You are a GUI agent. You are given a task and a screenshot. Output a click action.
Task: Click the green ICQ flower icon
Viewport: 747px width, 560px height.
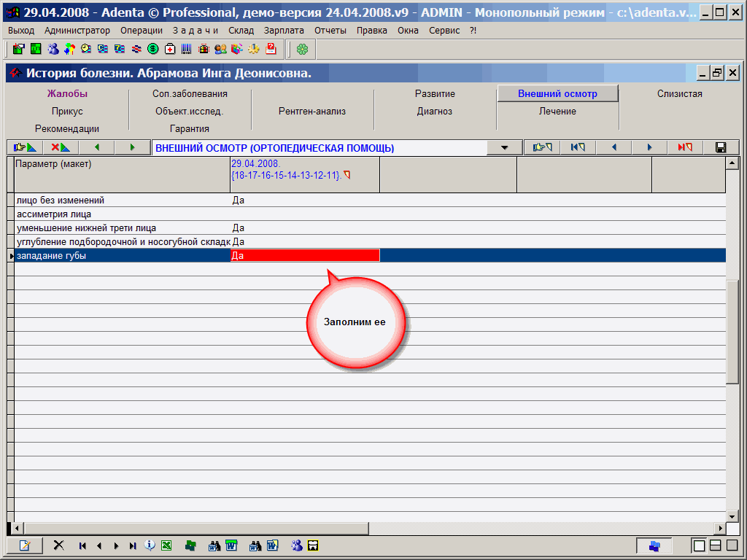click(302, 49)
